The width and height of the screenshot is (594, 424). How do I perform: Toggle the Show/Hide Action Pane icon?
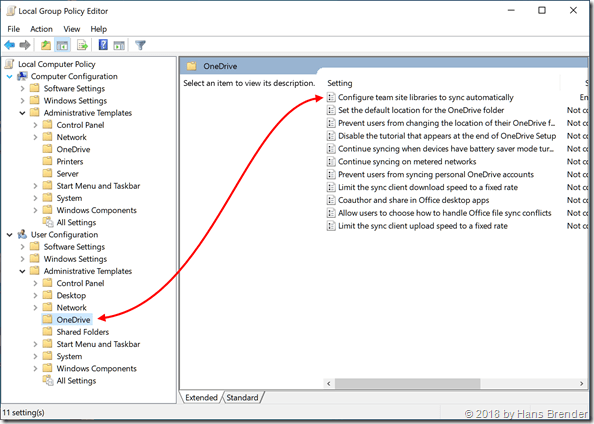(119, 45)
